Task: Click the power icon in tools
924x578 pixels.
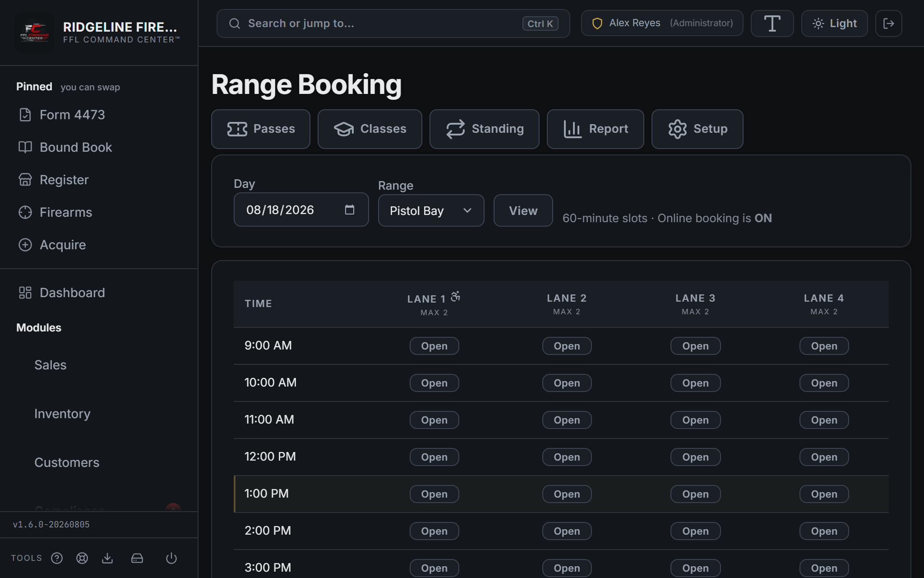Action: coord(171,558)
